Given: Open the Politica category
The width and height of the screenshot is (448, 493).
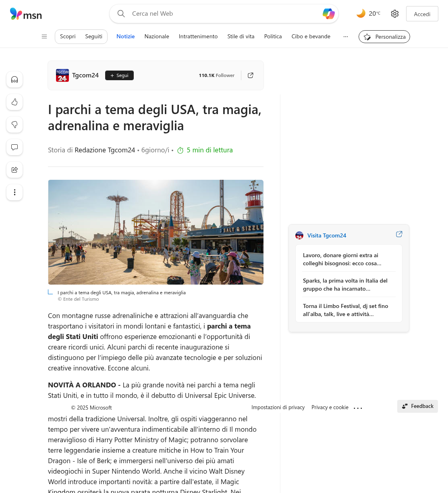Looking at the screenshot, I should pos(273,36).
